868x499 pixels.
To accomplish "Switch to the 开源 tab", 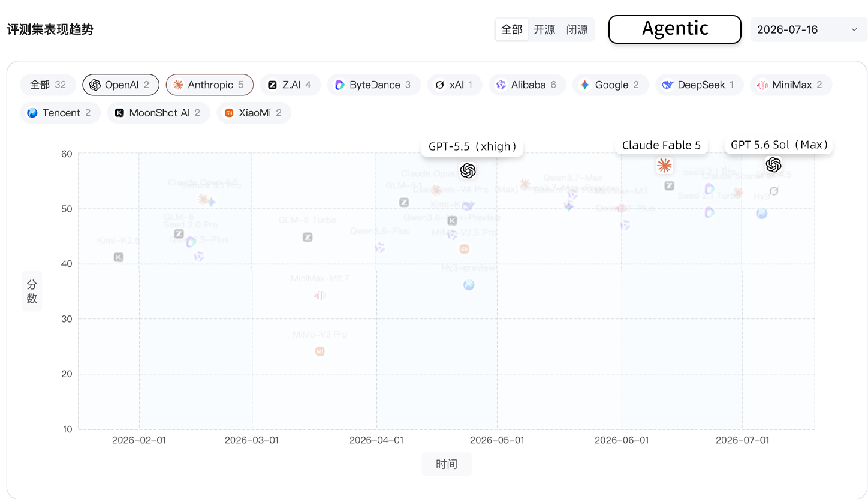I will pyautogui.click(x=544, y=29).
